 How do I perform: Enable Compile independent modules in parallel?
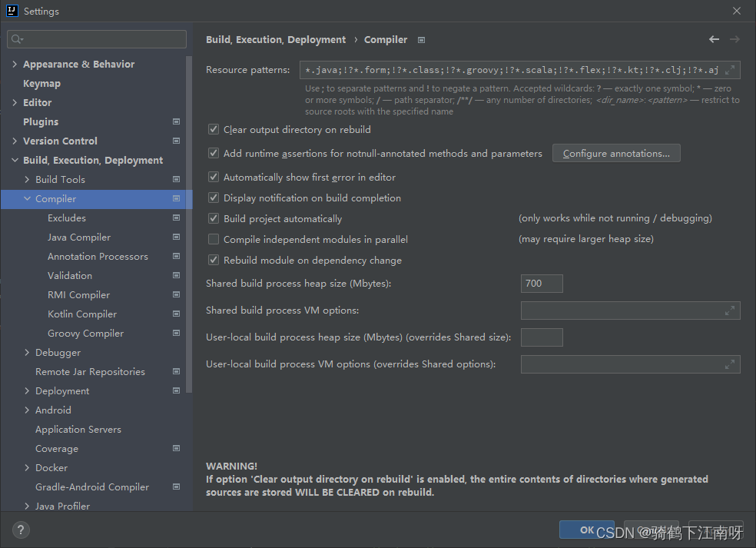click(x=213, y=239)
